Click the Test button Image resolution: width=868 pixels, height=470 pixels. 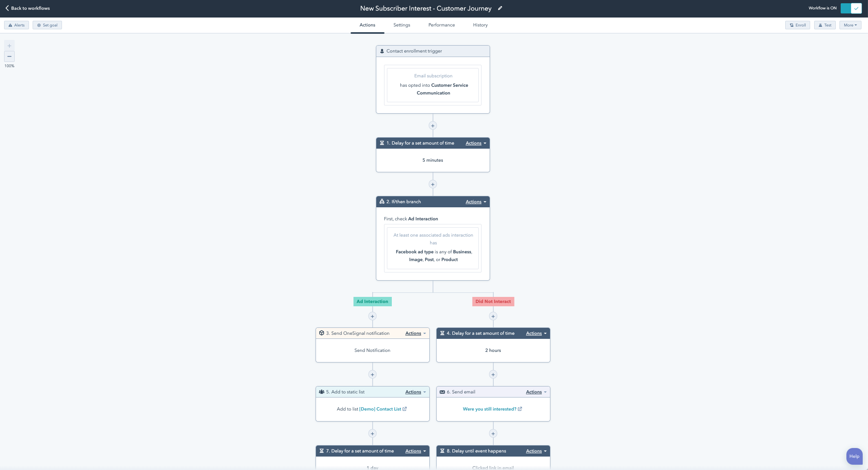pos(825,25)
